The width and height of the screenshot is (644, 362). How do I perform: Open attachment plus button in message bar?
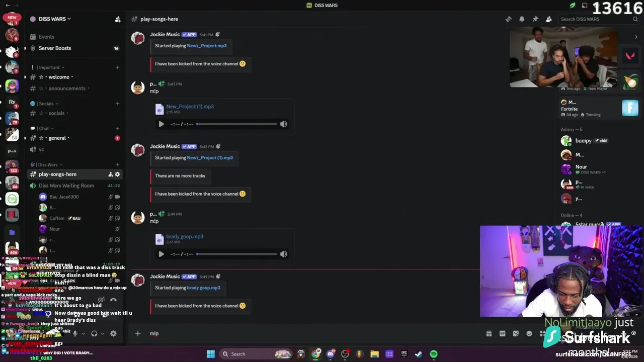point(137,333)
